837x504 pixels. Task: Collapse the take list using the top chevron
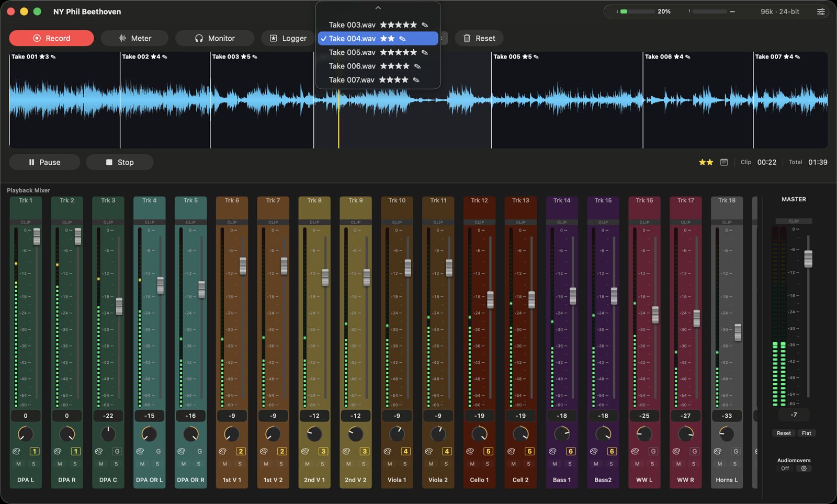(x=378, y=8)
